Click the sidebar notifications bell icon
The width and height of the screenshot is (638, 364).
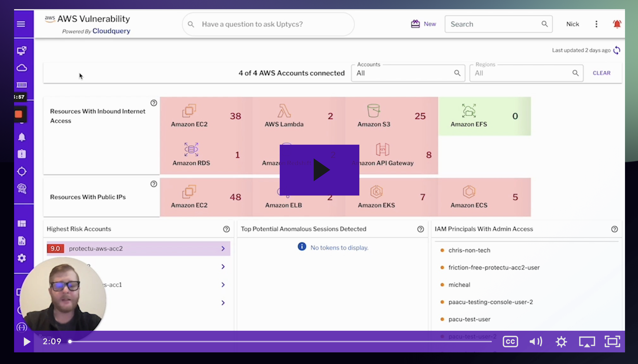tap(22, 137)
